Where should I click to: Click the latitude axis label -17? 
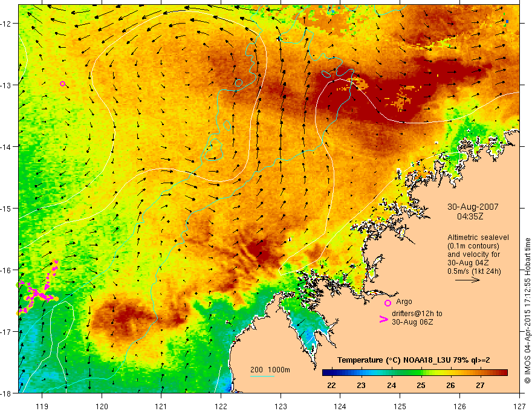(x=6, y=332)
